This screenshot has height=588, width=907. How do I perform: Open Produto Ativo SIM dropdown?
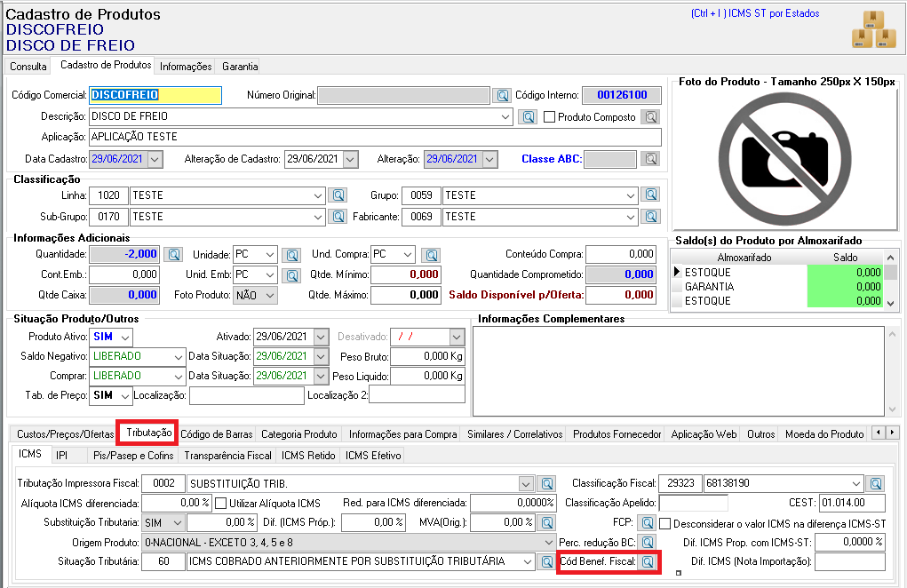coord(125,337)
